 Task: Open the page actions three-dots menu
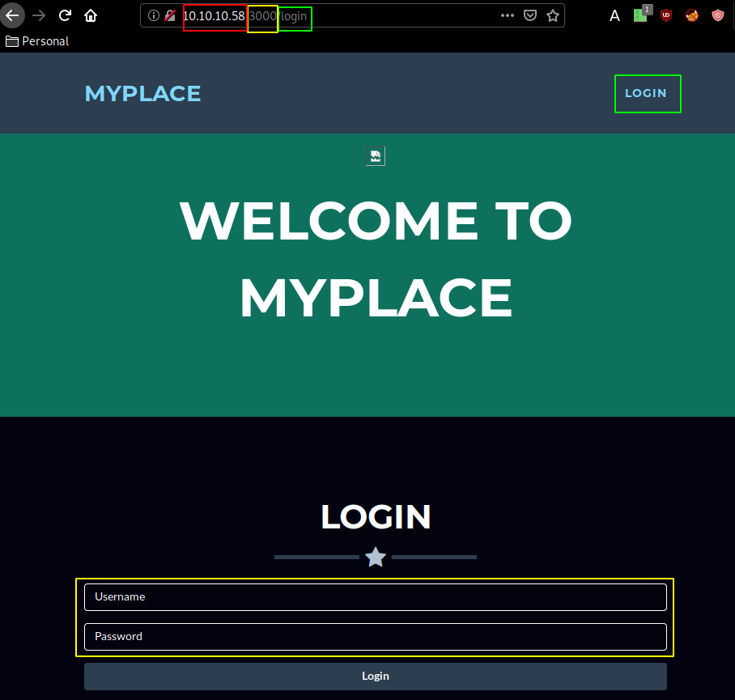click(x=508, y=15)
